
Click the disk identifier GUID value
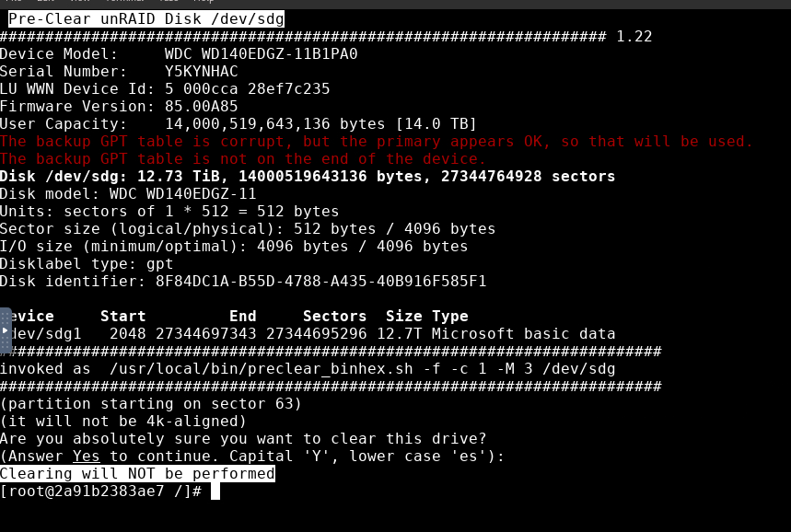(x=320, y=282)
